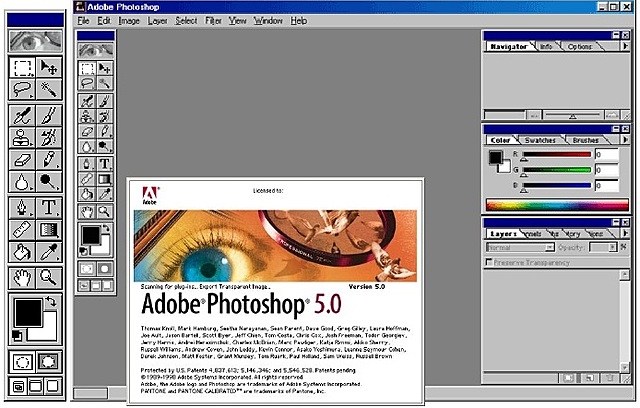Switch to Standard Screen Mode in the large toolbox
This screenshot has height=408, width=640.
(x=18, y=386)
